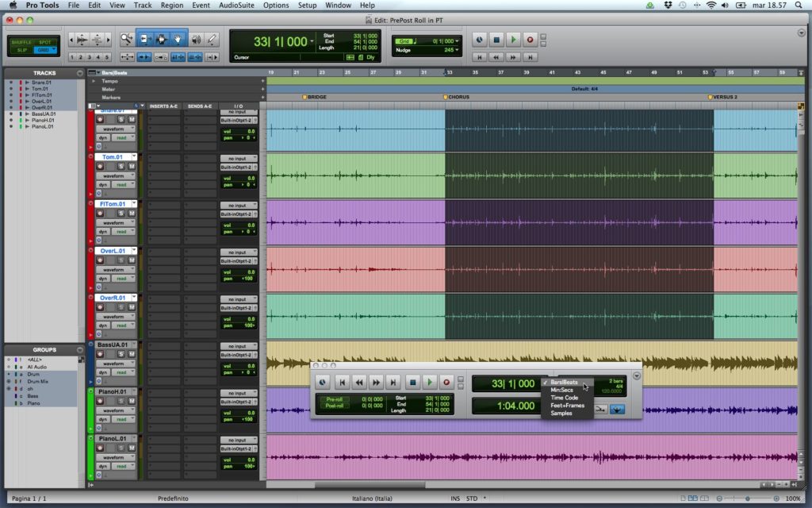Open the Nudge value dropdown
The image size is (812, 508).
tap(458, 50)
